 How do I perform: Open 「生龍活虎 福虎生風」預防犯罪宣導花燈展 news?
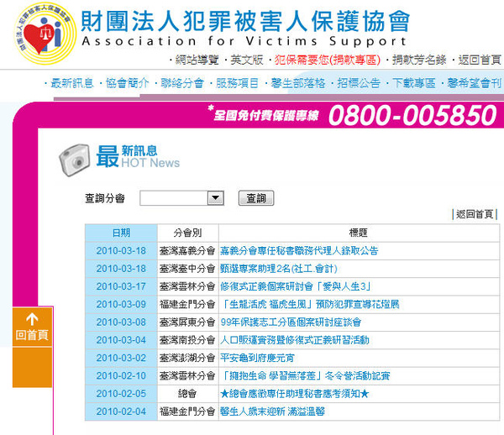click(310, 304)
